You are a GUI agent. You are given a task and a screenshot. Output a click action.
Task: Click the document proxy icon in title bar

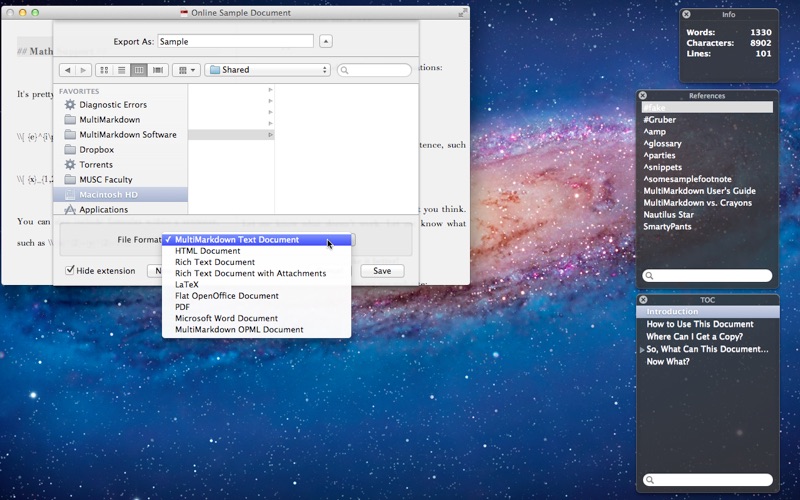pos(184,13)
